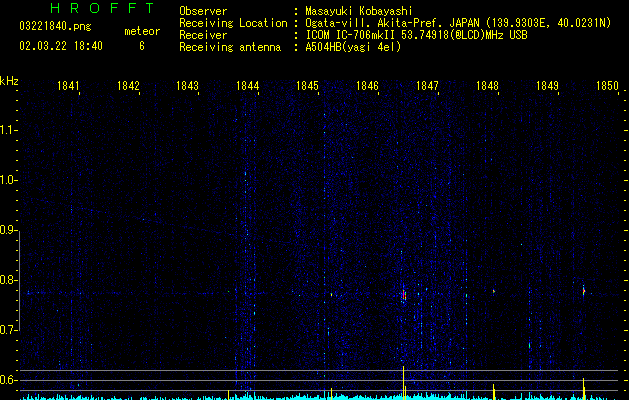Click the 1844 time marker
This screenshot has height=400, width=629.
pos(248,86)
